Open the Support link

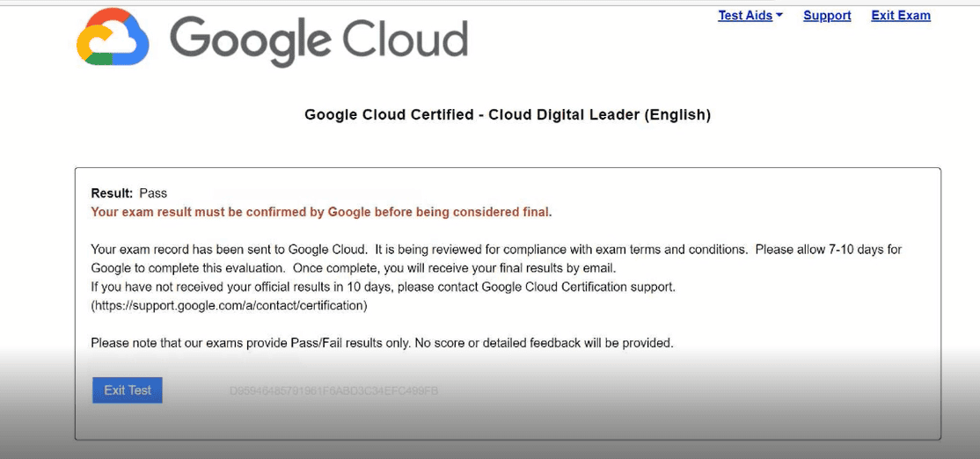click(x=827, y=16)
